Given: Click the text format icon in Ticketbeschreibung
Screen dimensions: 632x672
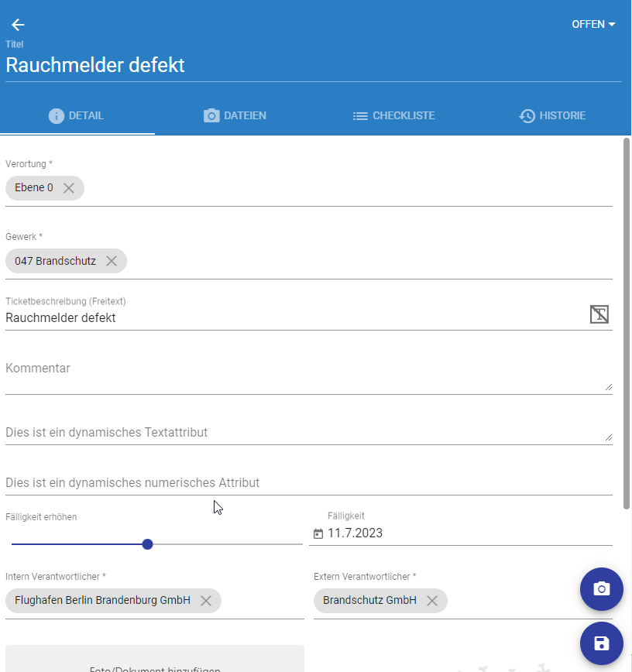Looking at the screenshot, I should pyautogui.click(x=599, y=314).
